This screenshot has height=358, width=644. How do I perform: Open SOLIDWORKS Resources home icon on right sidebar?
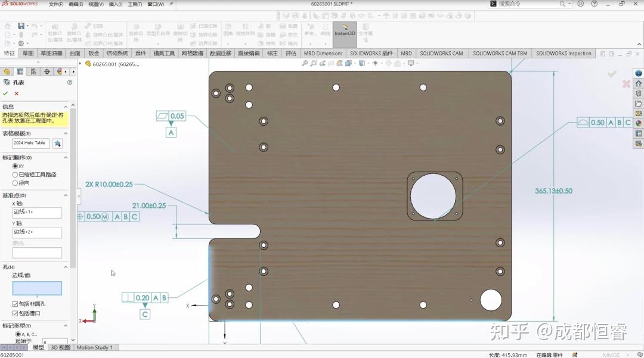[x=638, y=84]
